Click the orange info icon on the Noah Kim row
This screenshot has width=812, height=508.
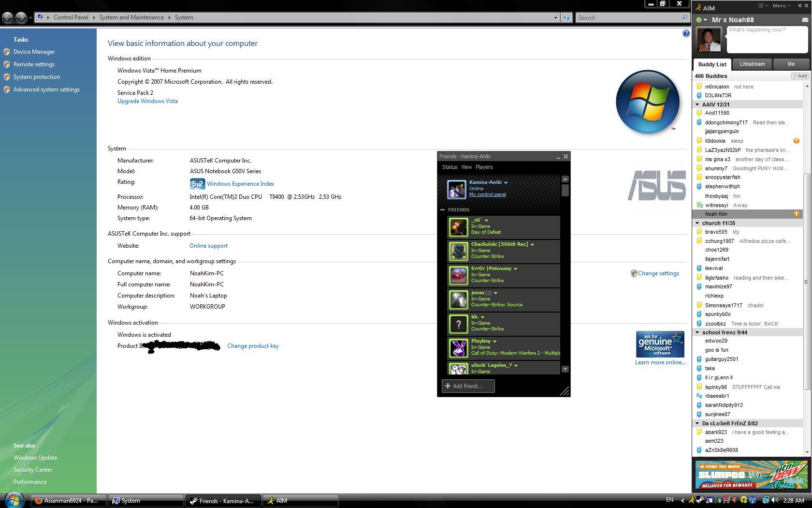[x=796, y=214]
